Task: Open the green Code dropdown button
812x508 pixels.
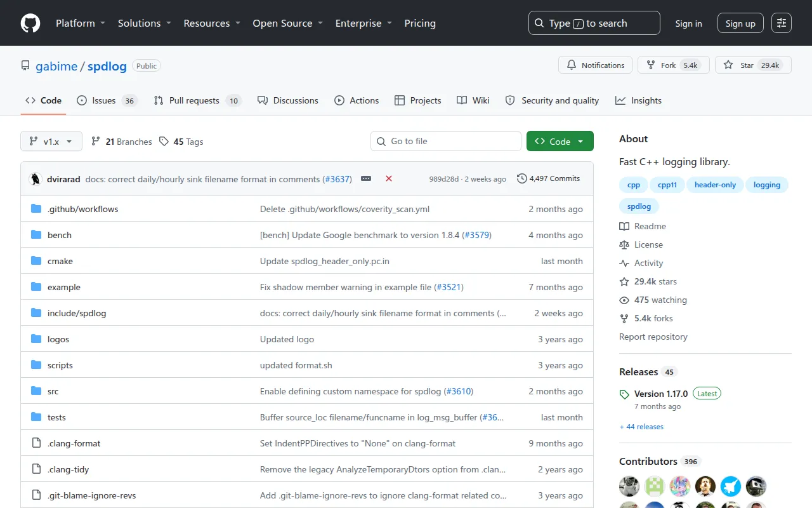Action: [x=560, y=142]
